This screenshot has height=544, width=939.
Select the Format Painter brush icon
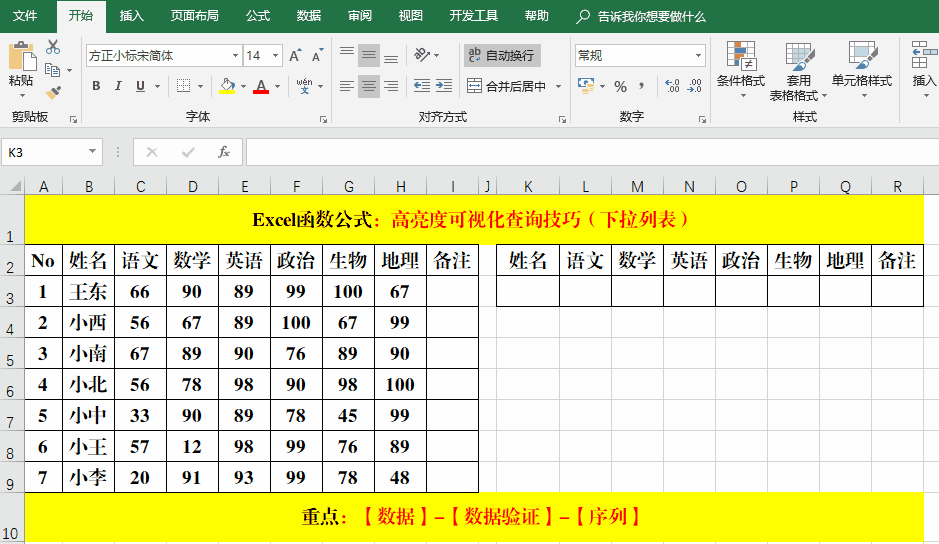click(53, 93)
